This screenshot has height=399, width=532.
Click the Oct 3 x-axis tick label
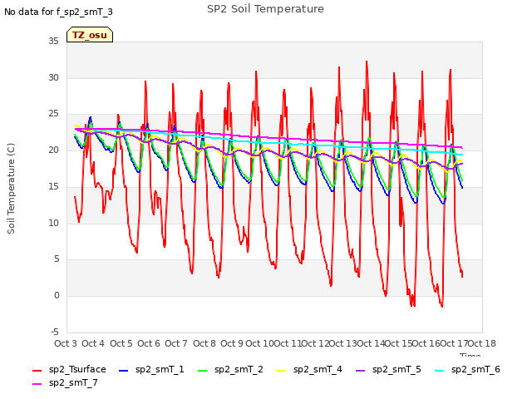[66, 343]
